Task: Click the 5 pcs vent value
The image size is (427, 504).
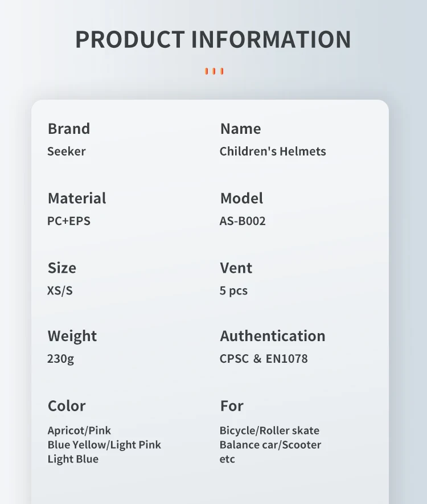Action: coord(233,290)
